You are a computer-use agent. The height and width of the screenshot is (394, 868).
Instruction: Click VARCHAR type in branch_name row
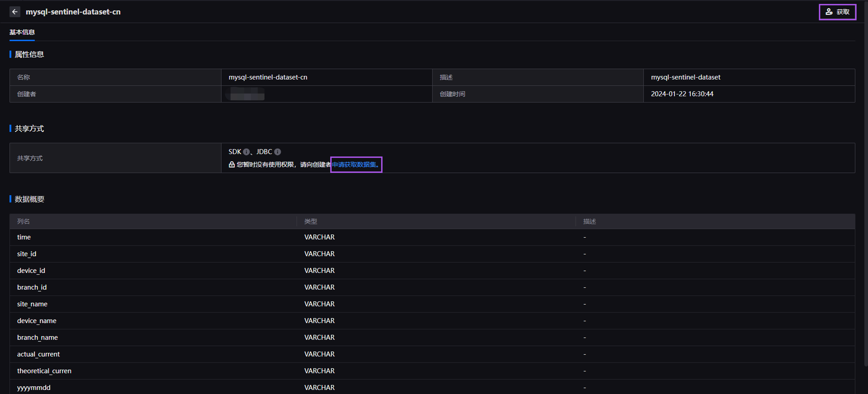pyautogui.click(x=319, y=337)
